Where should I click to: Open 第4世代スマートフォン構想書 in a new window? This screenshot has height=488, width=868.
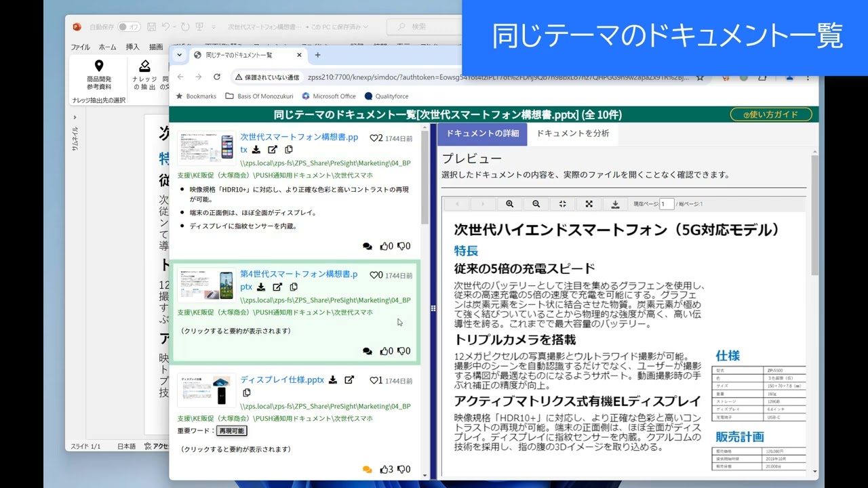(277, 287)
